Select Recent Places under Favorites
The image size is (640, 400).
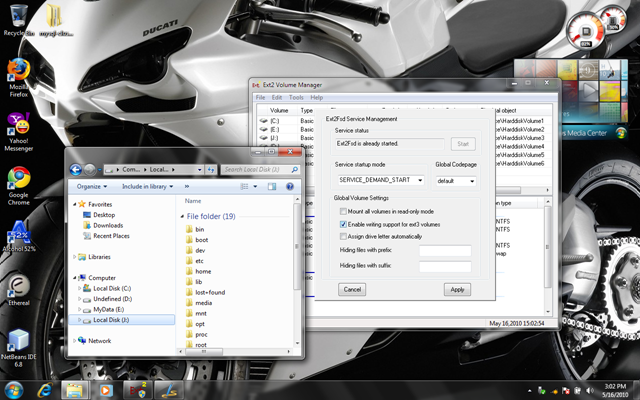click(106, 236)
